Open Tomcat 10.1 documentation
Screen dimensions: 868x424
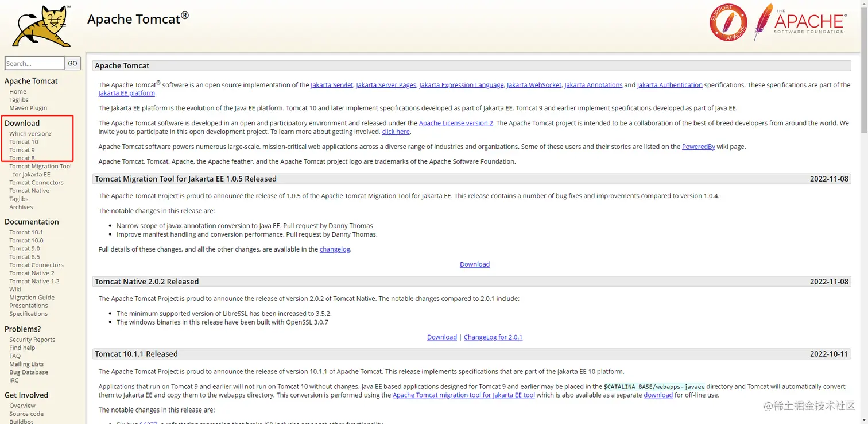(x=26, y=232)
